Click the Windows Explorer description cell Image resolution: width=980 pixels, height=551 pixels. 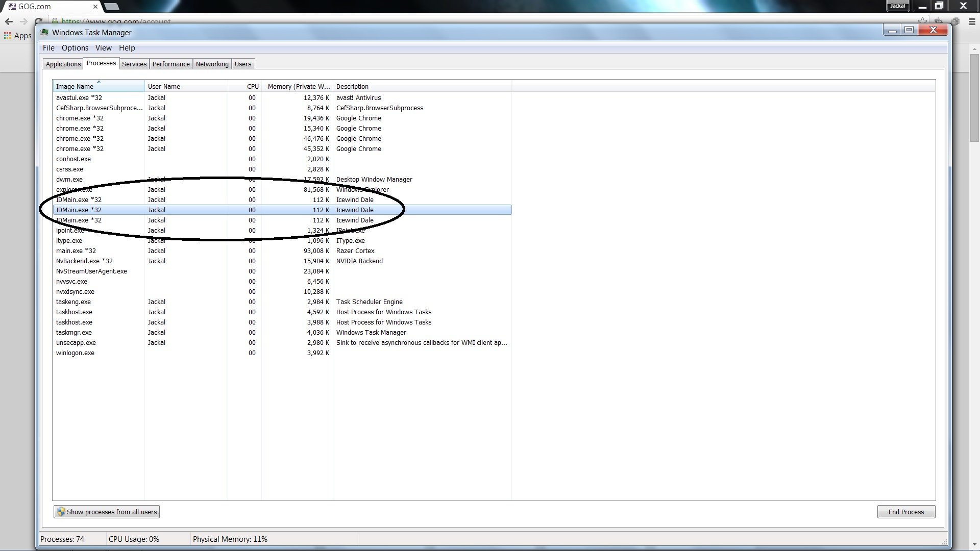362,190
